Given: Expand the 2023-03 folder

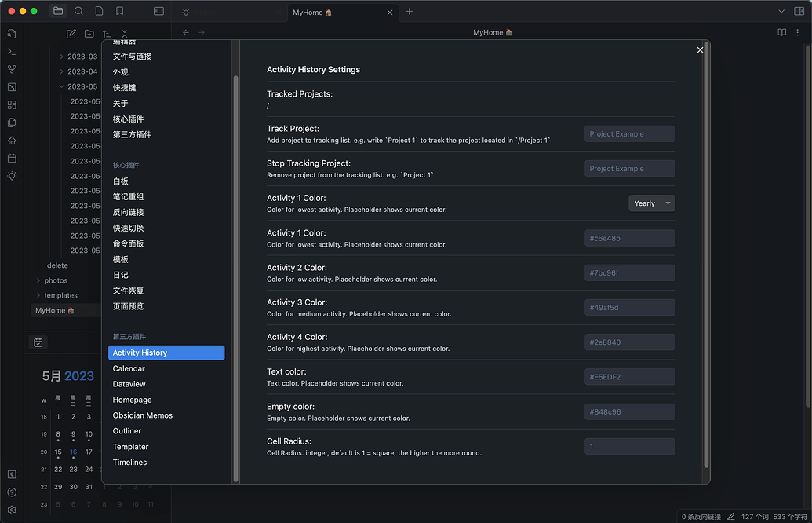Looking at the screenshot, I should pyautogui.click(x=62, y=57).
